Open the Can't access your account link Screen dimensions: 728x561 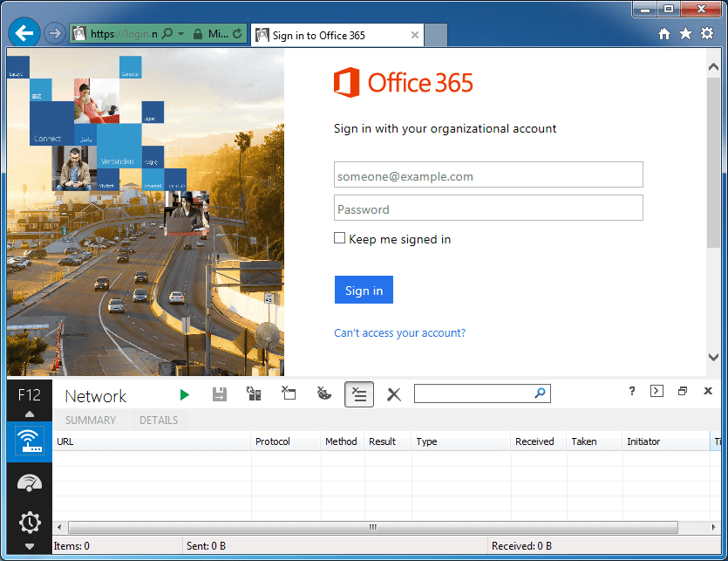point(399,332)
